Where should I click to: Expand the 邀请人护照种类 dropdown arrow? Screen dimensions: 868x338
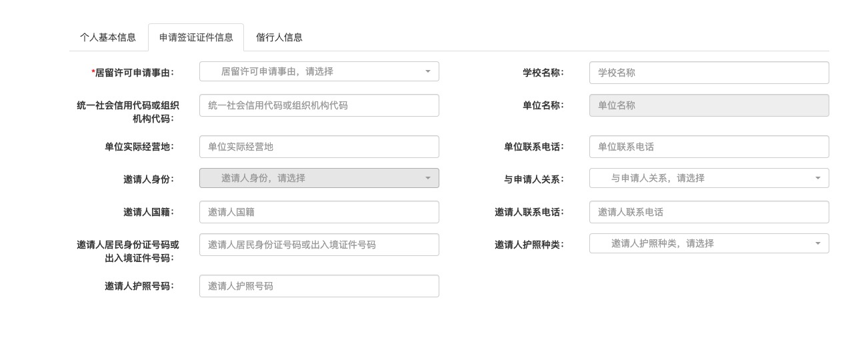coord(818,243)
